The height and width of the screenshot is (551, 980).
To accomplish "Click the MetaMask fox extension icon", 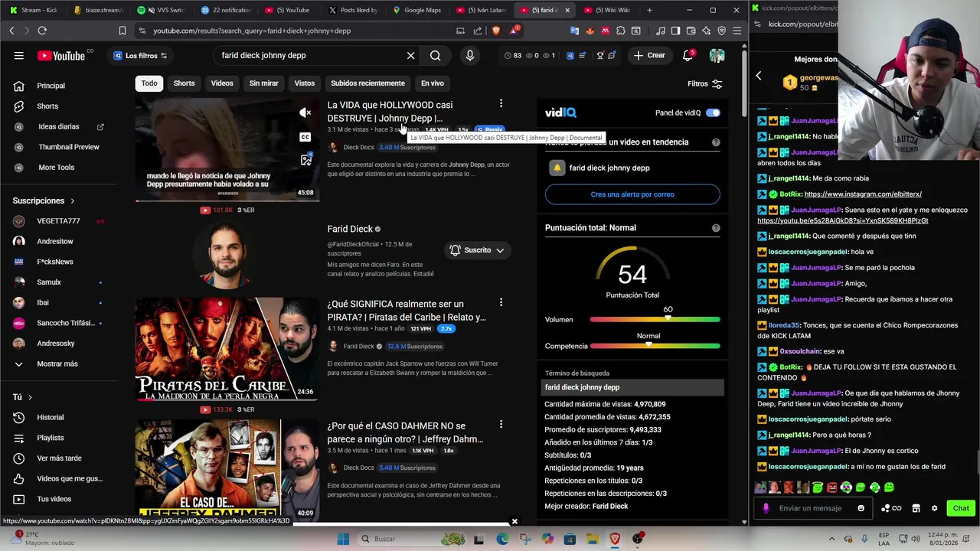I will tap(590, 31).
